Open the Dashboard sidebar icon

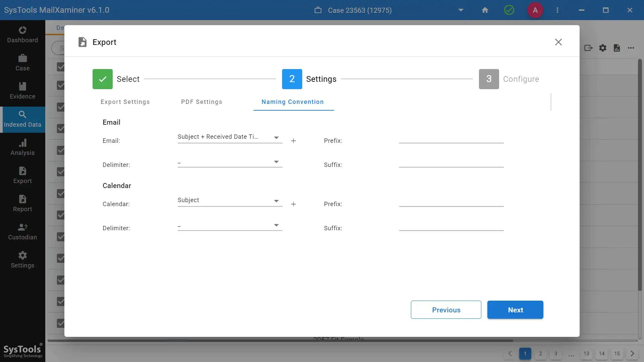(22, 35)
